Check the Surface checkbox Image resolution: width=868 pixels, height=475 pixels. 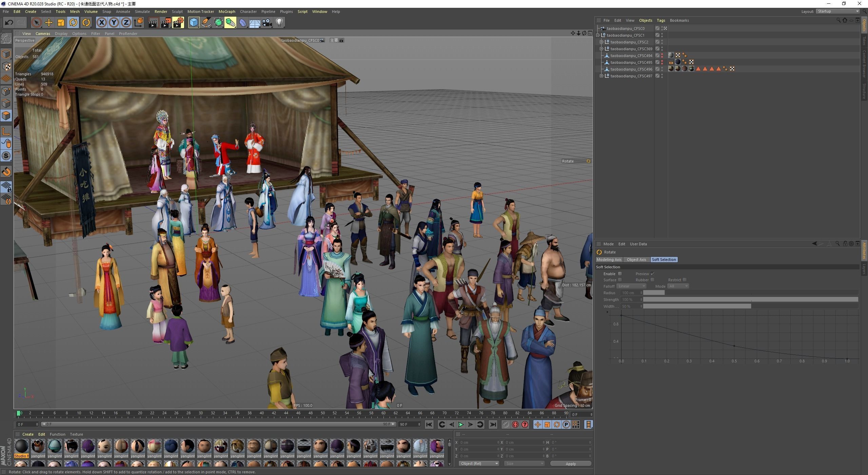(x=620, y=280)
